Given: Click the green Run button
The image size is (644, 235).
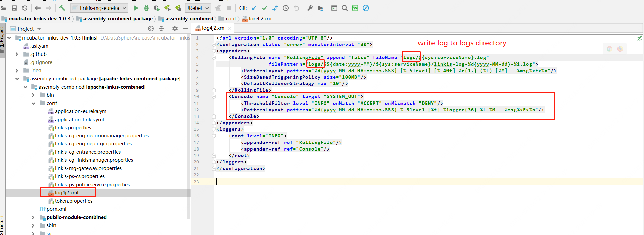Looking at the screenshot, I should pos(136,8).
